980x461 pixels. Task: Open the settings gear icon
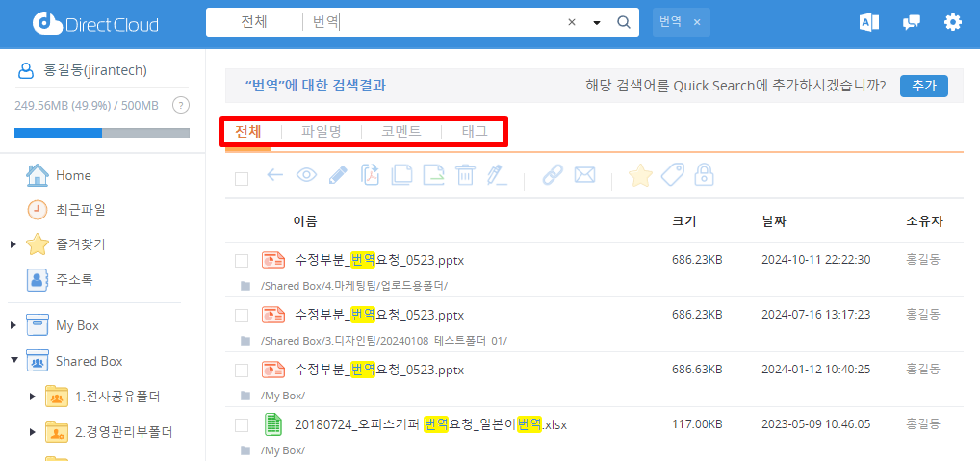pos(952,22)
